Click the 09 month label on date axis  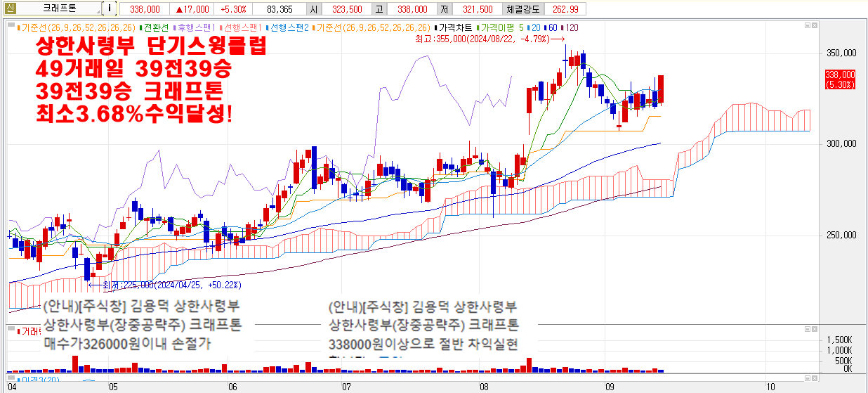click(609, 387)
